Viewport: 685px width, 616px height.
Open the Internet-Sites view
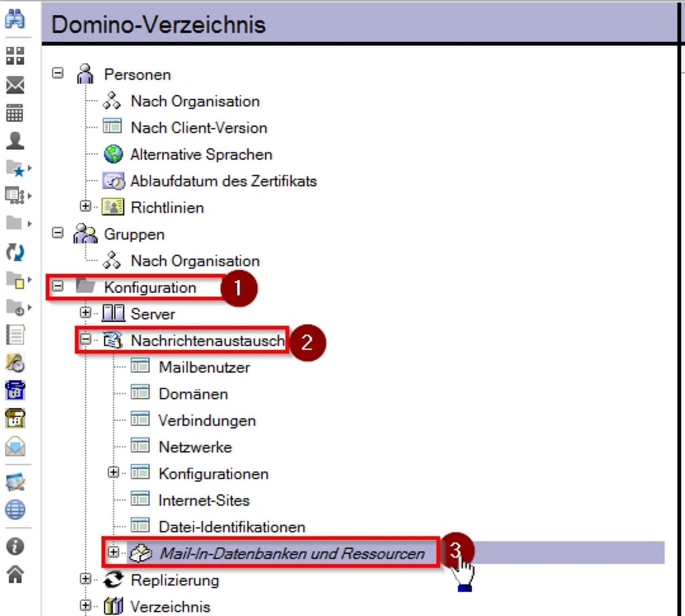tap(204, 500)
